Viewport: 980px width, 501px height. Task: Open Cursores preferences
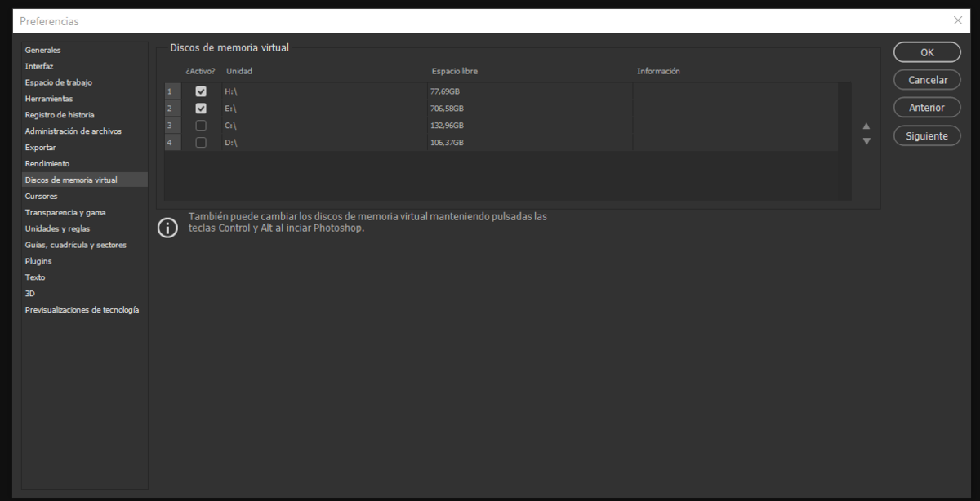click(85, 196)
